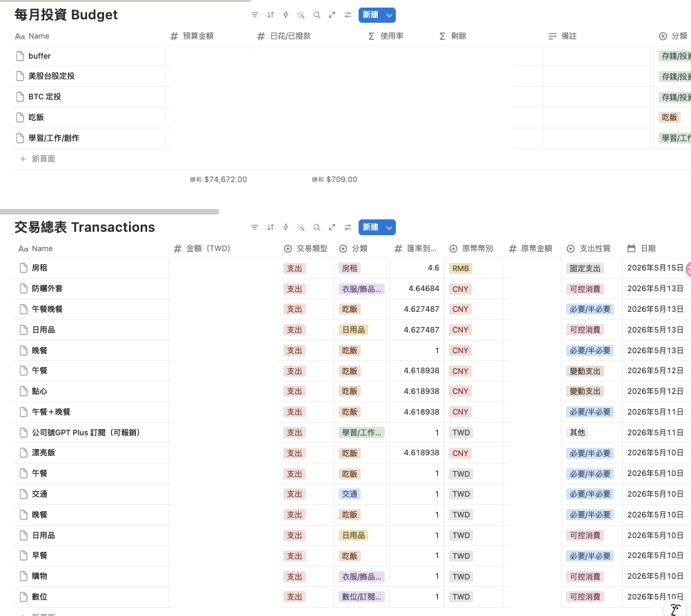Open dropdown arrow beside Transactions 新建 button

389,228
